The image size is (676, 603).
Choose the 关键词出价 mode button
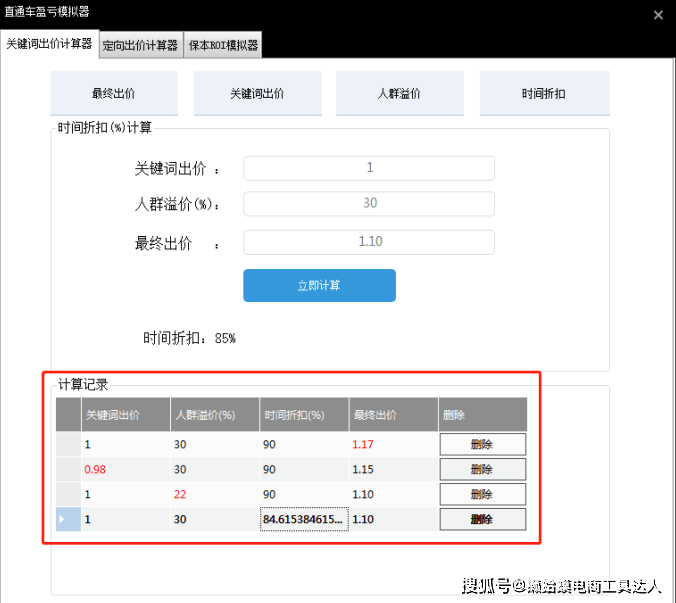pos(257,94)
